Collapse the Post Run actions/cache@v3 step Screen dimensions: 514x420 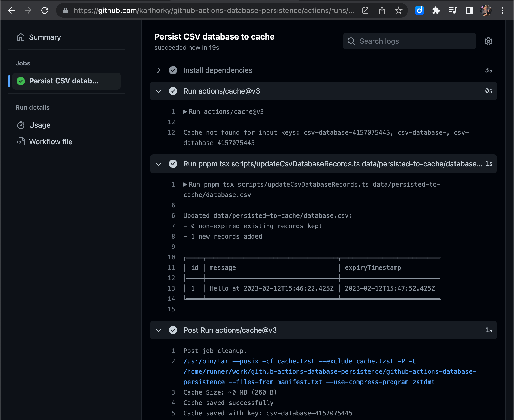[x=159, y=330]
